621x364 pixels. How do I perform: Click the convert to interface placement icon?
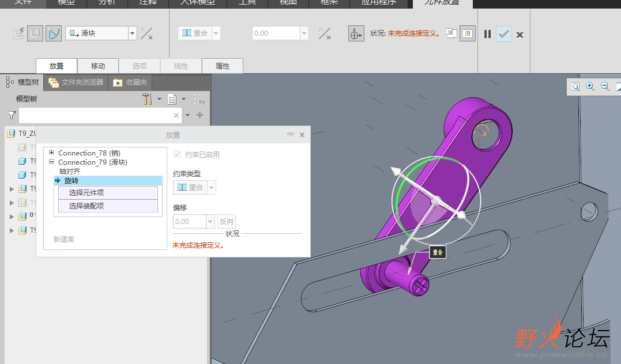click(18, 33)
